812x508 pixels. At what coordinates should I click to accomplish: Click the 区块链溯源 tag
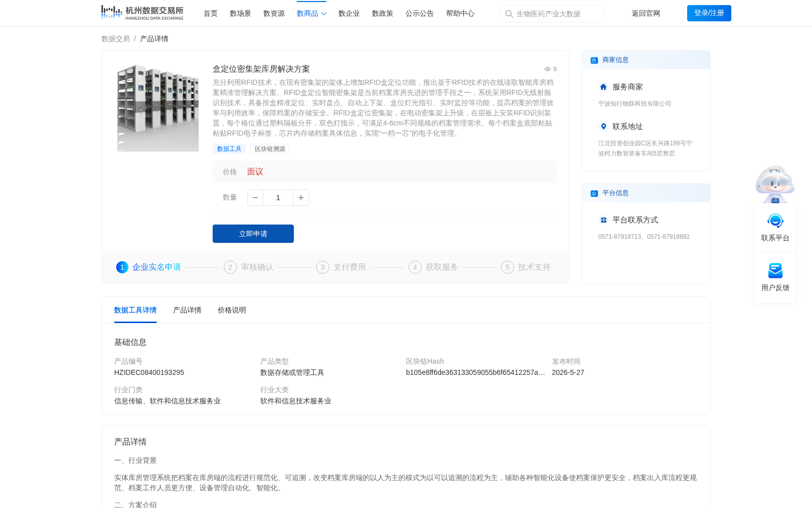coord(270,149)
